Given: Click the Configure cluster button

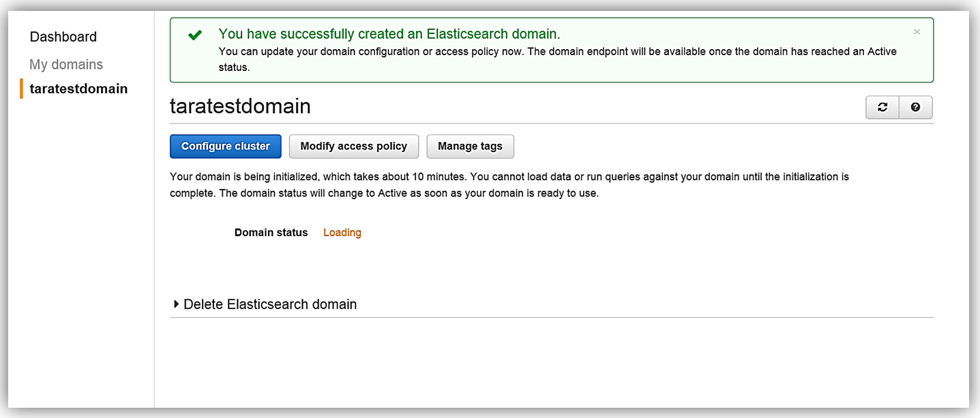Looking at the screenshot, I should point(225,147).
